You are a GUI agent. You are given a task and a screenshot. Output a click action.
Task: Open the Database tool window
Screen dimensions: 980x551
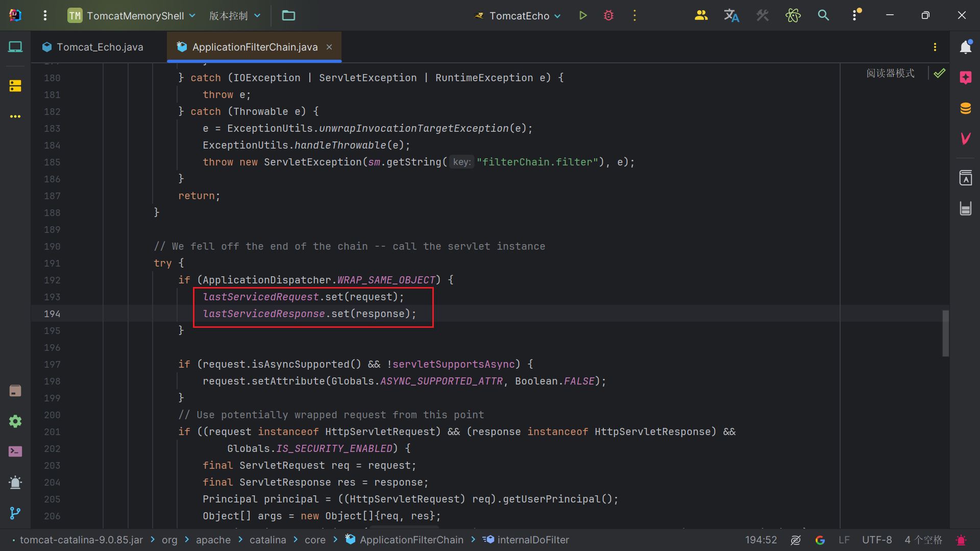click(965, 108)
